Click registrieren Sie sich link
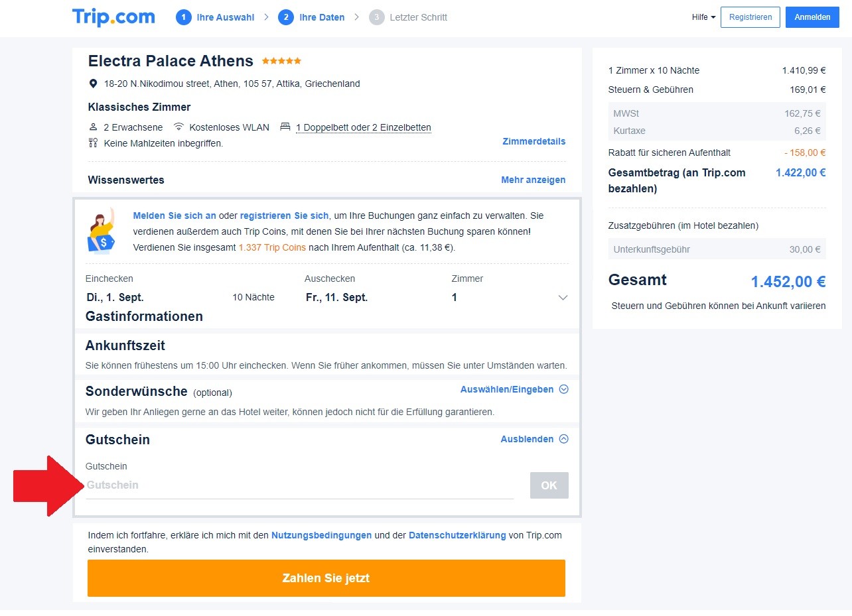 tap(285, 216)
